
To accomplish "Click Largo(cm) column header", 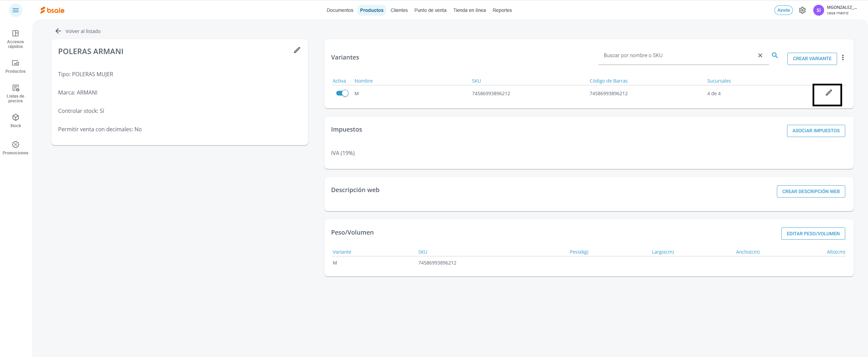I will (663, 252).
